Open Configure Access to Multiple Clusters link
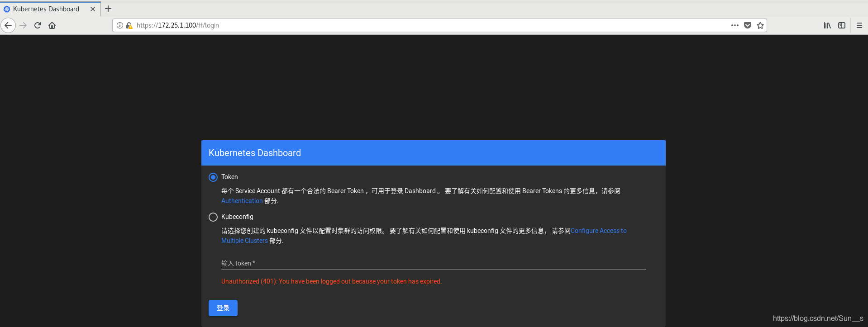The width and height of the screenshot is (868, 327). click(599, 231)
